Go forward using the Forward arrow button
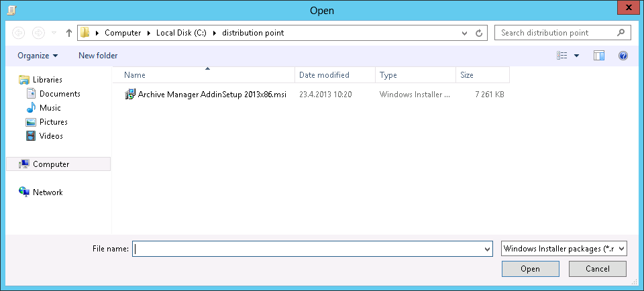 38,33
